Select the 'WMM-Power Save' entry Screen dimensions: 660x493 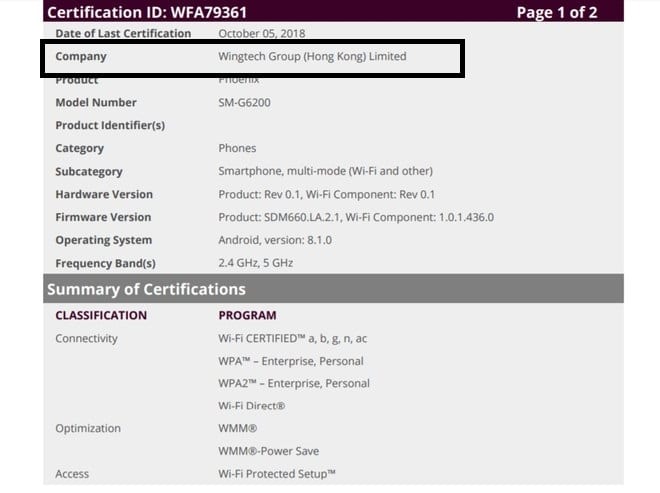[x=269, y=451]
